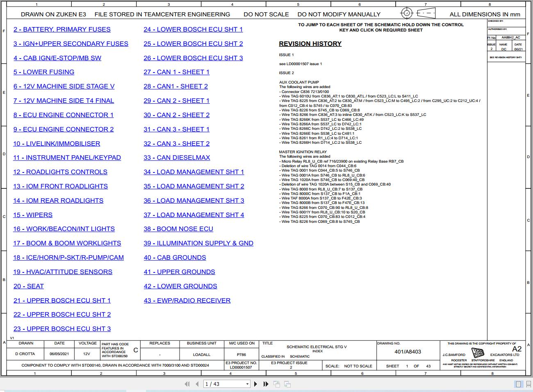Open link 3 - IGN+UPPER SECONDARY FUSES

coord(71,44)
